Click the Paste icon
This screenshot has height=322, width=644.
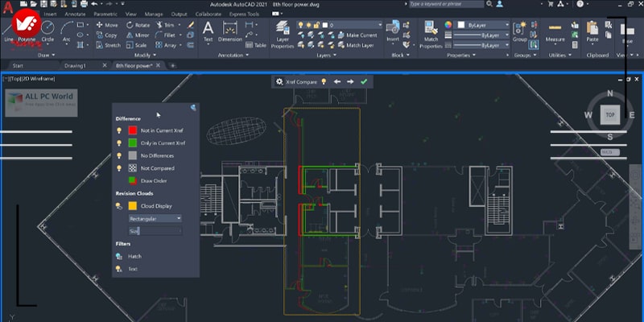[x=592, y=29]
